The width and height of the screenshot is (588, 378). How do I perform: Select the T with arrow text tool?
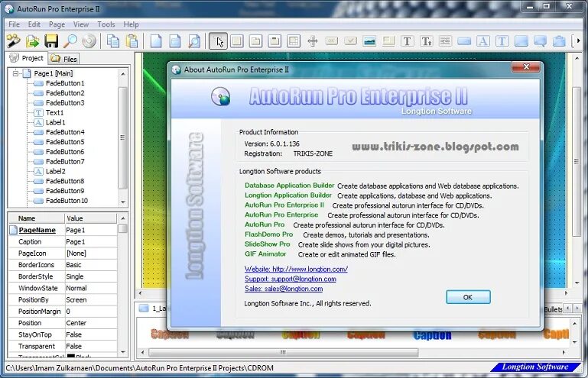pyautogui.click(x=427, y=40)
